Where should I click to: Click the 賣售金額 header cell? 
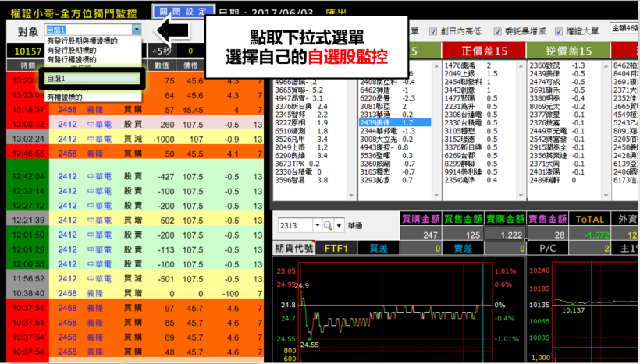pos(547,219)
